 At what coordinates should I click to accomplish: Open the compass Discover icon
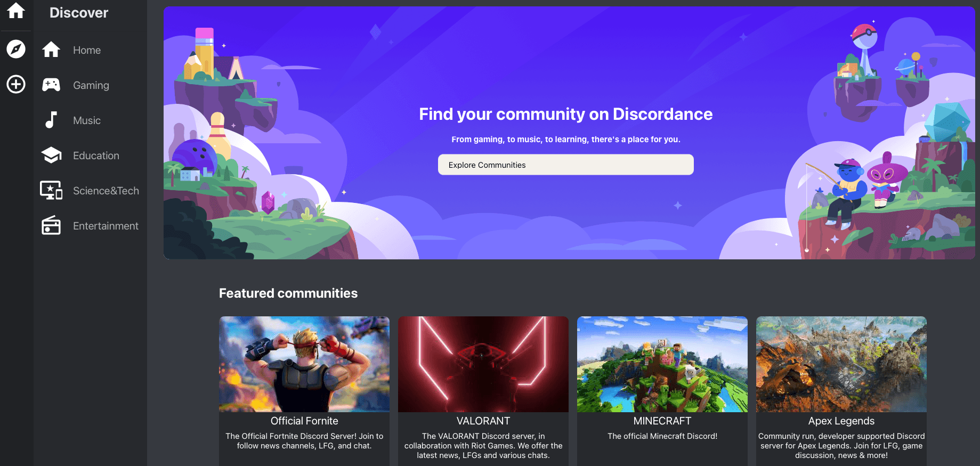coord(16,49)
